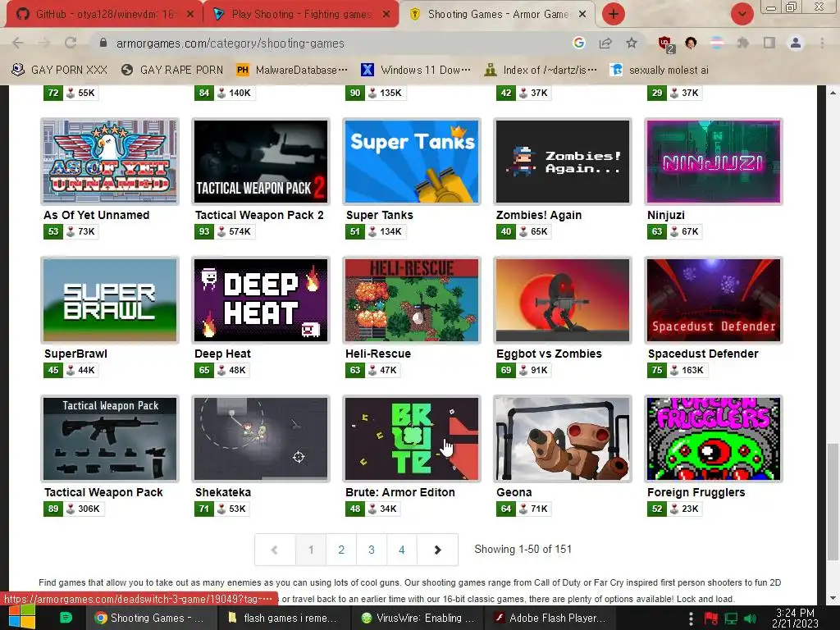This screenshot has height=630, width=840.
Task: Open the Foreign Frugglers thumbnail
Action: (714, 439)
